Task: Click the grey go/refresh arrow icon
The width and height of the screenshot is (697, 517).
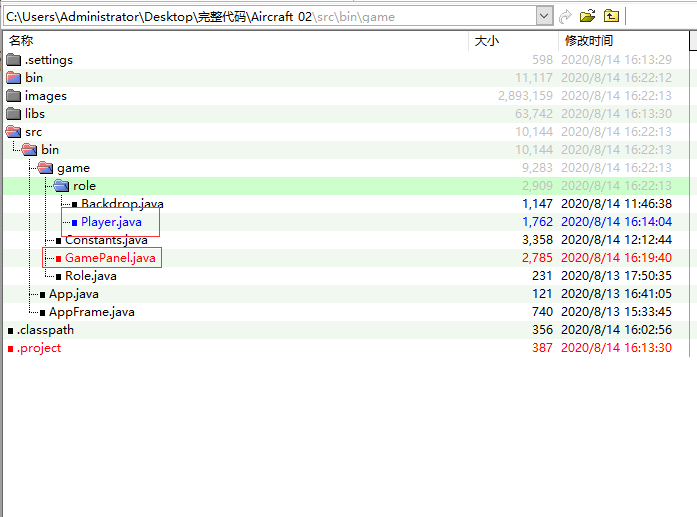Action: (565, 16)
